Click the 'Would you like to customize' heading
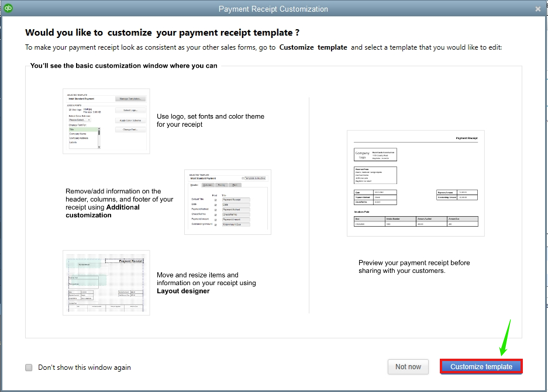The height and width of the screenshot is (392, 548). pyautogui.click(x=162, y=33)
